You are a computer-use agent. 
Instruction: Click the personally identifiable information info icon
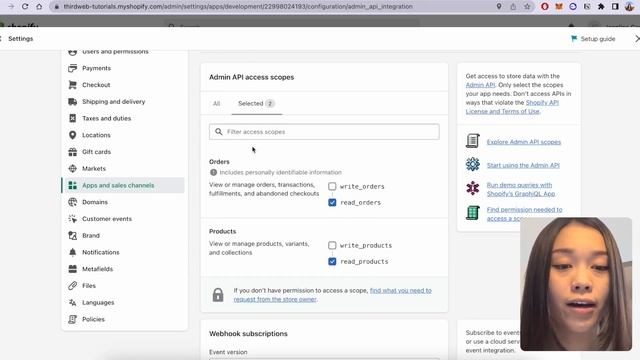point(213,172)
